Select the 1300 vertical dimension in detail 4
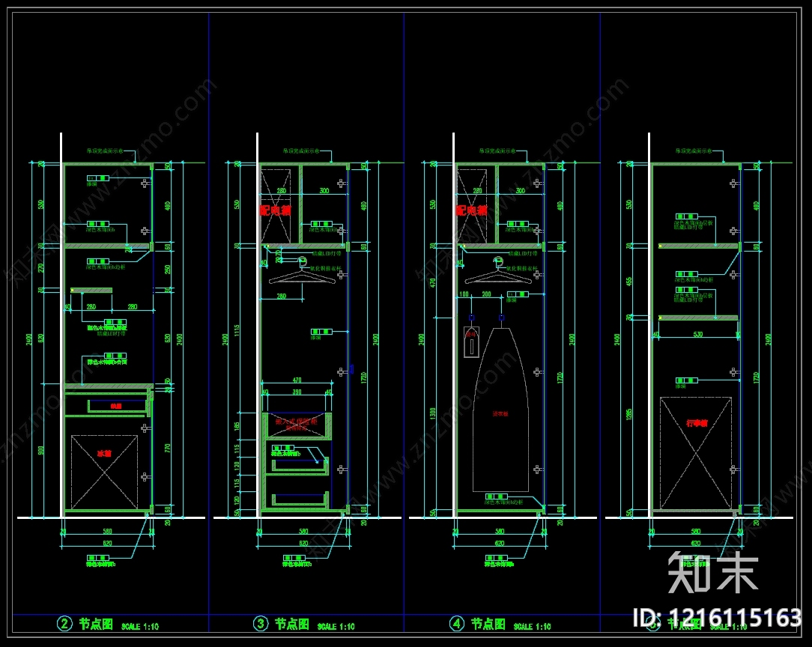This screenshot has width=812, height=647. (x=432, y=414)
